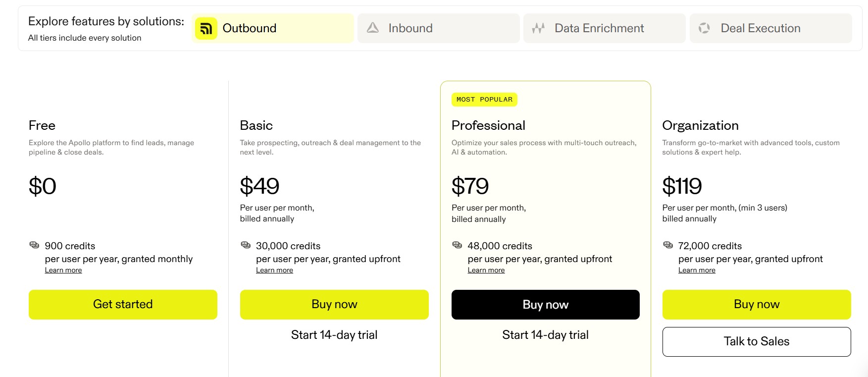
Task: Click Buy now on the Basic plan
Action: click(x=334, y=304)
